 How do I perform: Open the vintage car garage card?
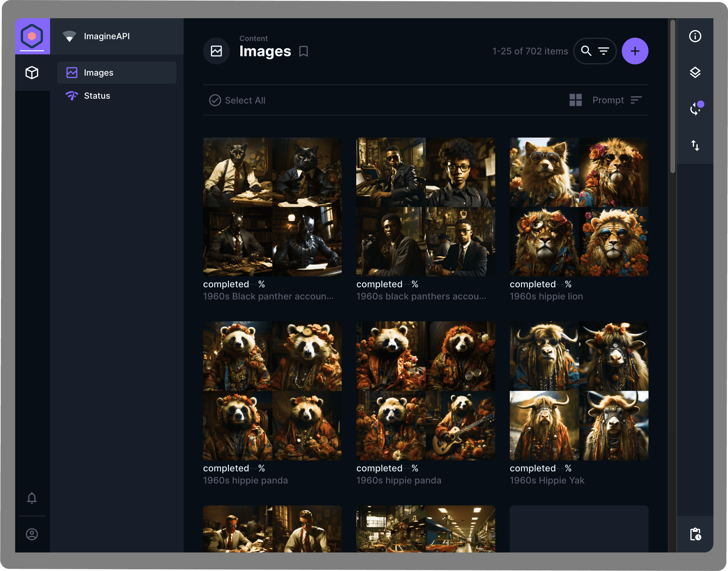(425, 529)
